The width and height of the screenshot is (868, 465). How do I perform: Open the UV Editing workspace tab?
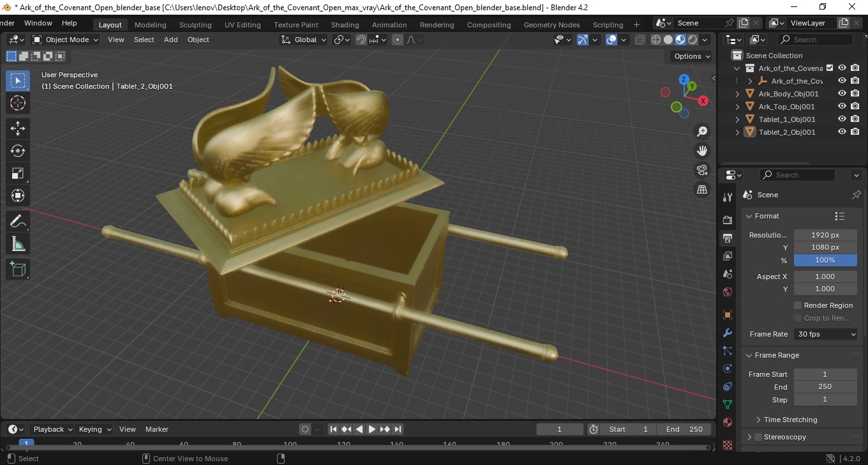click(x=243, y=25)
